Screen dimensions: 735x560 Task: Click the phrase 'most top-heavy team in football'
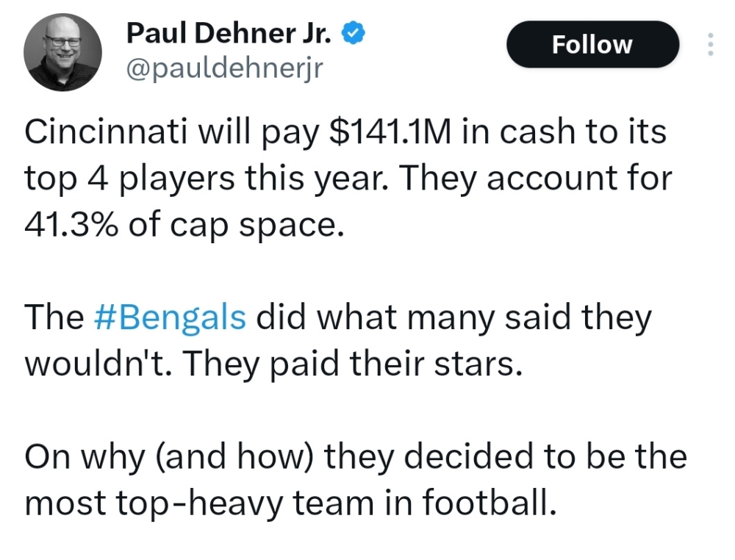pyautogui.click(x=290, y=503)
